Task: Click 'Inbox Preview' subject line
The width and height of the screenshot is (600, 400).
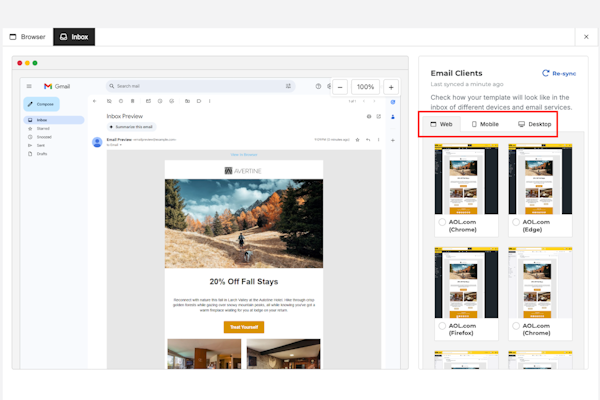Action: click(x=124, y=116)
